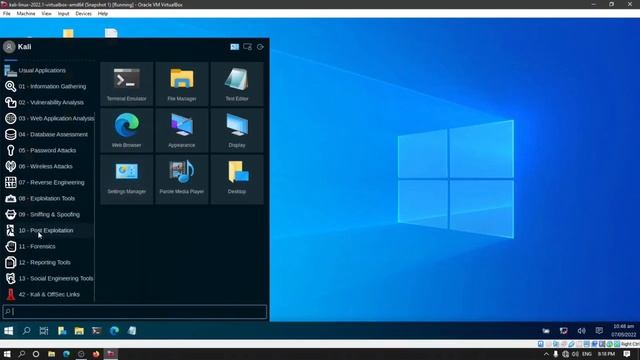Select Usual Applications category
This screenshot has height=360, width=640.
[48, 71]
